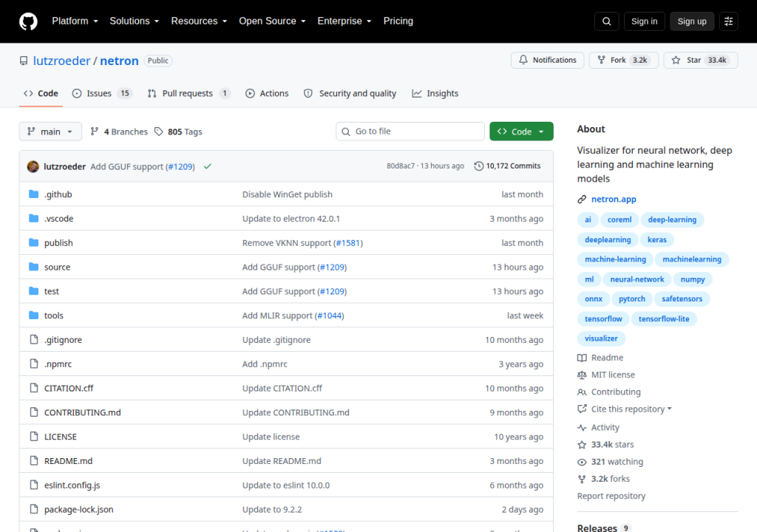Click the publish folder icon
757x532 pixels.
tap(33, 242)
